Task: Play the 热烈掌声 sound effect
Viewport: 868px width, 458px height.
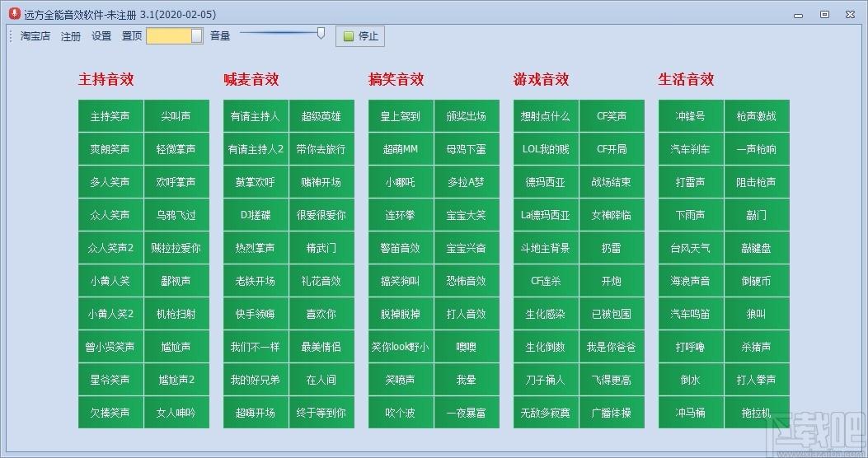Action: (x=256, y=248)
